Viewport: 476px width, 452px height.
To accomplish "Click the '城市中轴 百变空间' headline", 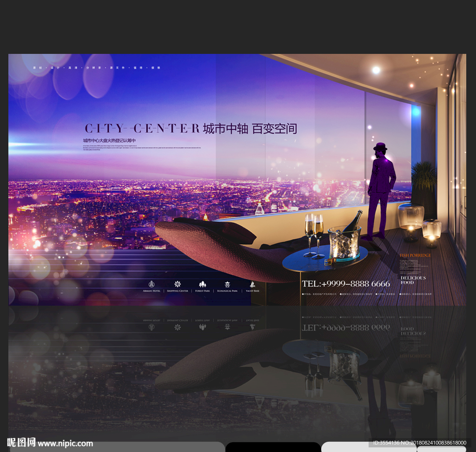I will pyautogui.click(x=250, y=129).
